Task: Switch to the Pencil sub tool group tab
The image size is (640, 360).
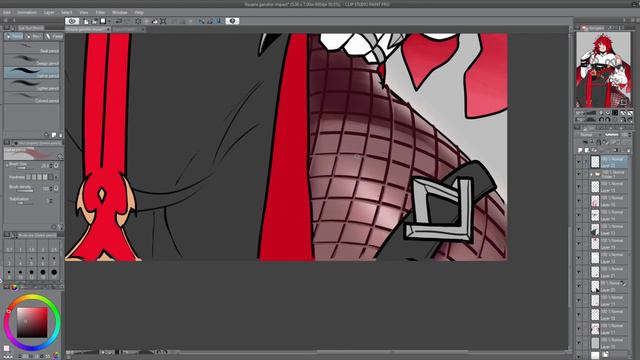Action: pyautogui.click(x=14, y=36)
